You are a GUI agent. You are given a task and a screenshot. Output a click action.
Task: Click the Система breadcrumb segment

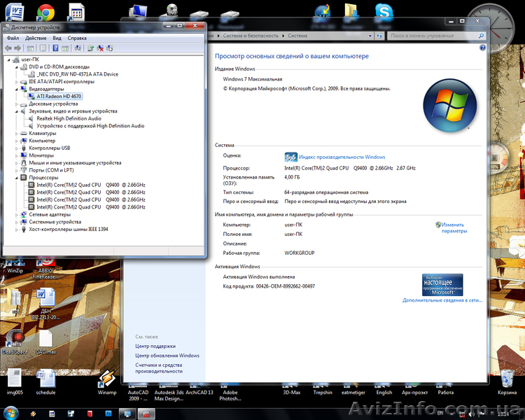coord(297,36)
